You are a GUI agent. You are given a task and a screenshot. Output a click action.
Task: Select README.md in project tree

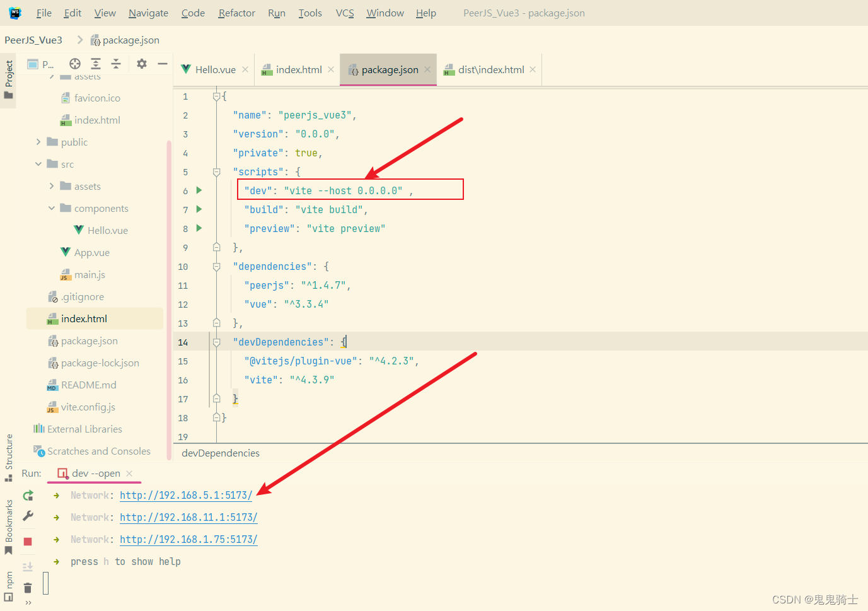point(89,385)
